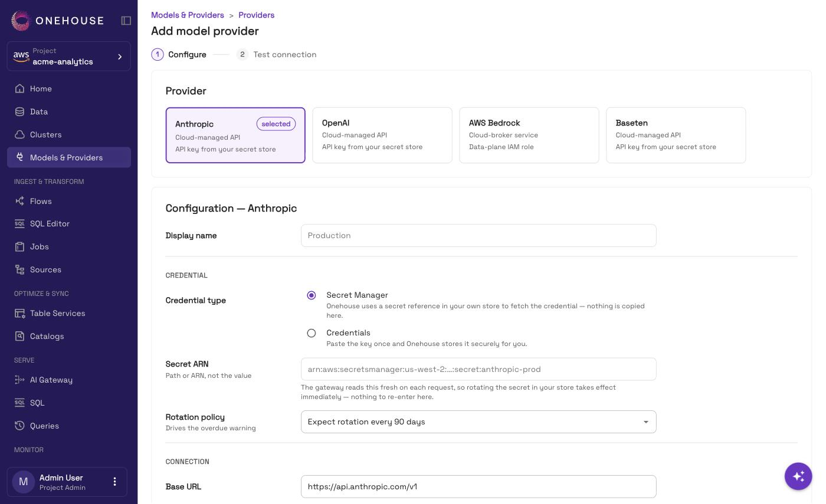Open Home in the sidebar
Viewport: 826px width, 504px height.
(x=69, y=88)
